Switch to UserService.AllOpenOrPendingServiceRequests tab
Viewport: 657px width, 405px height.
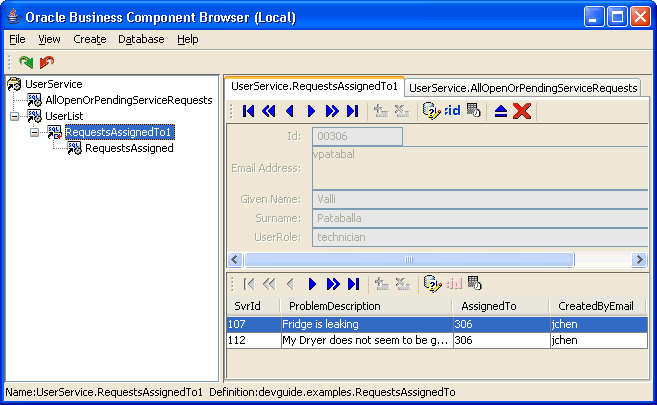[522, 88]
